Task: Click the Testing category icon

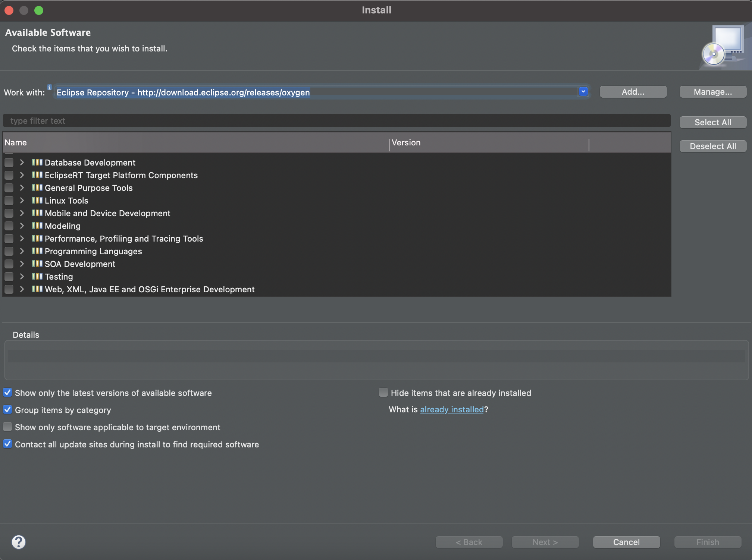Action: click(37, 276)
